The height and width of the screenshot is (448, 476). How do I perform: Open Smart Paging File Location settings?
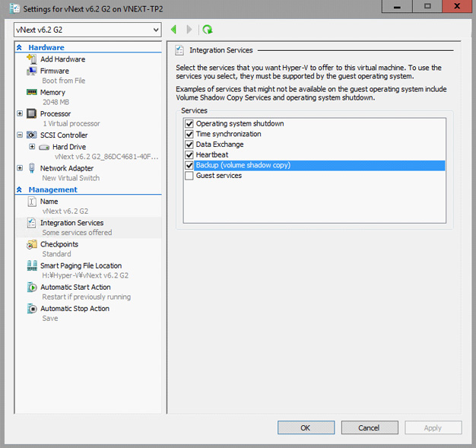point(81,265)
